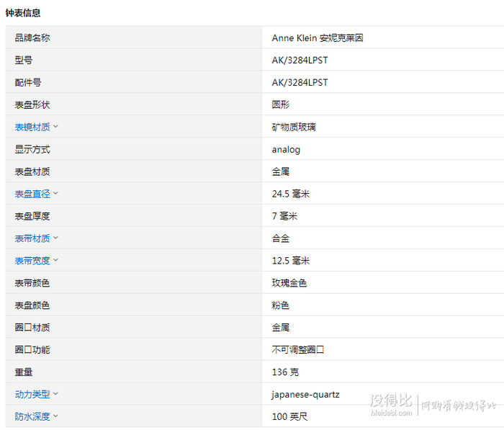Open the 防水深度 link
This screenshot has width=504, height=430.
[x=32, y=416]
